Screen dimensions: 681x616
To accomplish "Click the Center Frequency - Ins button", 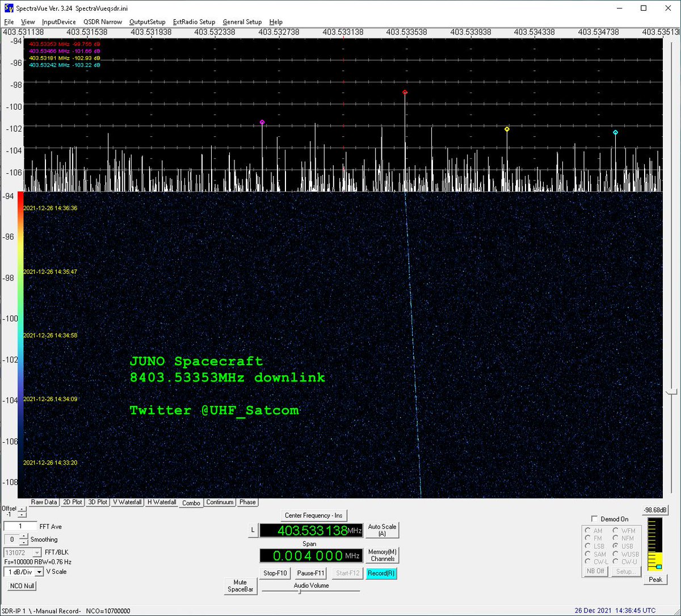I will [x=313, y=516].
